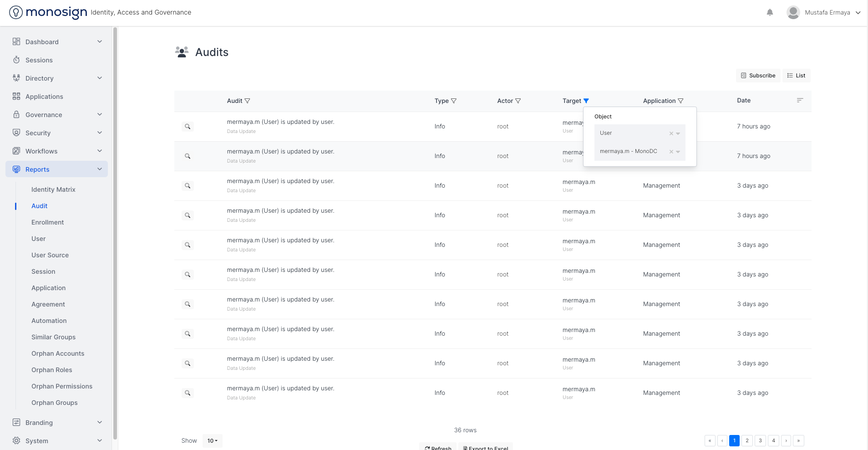Click the notification bell icon
This screenshot has height=450, width=868.
pos(770,13)
